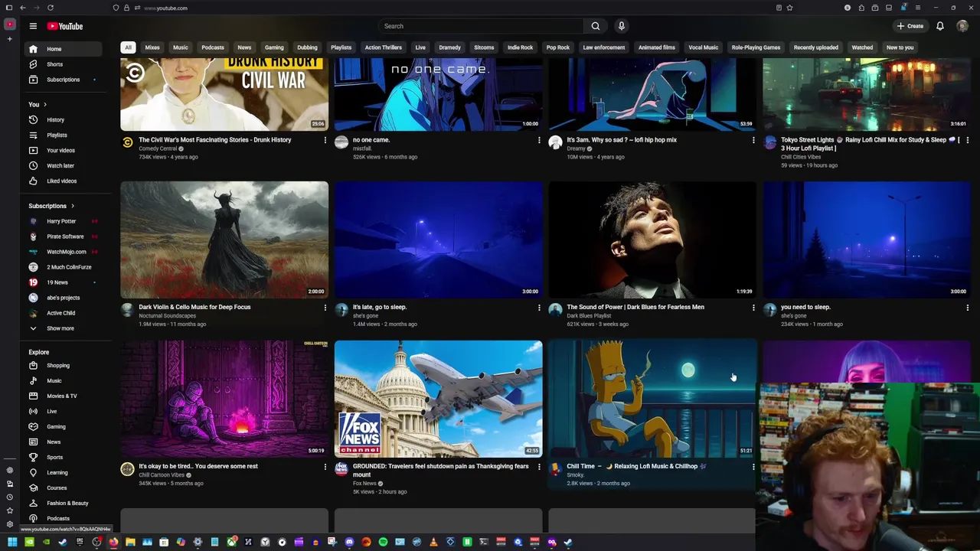The width and height of the screenshot is (980, 551).
Task: Expand Show more subscriptions
Action: pos(61,328)
